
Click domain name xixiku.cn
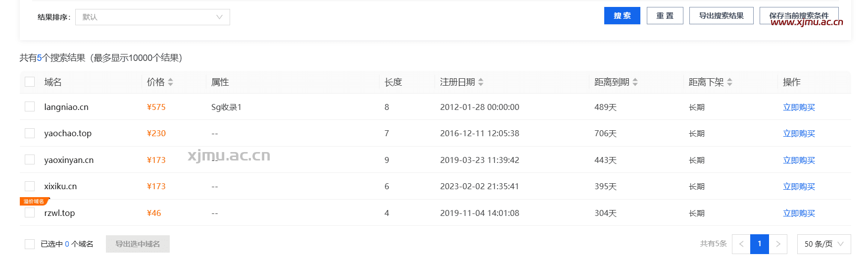(x=60, y=187)
